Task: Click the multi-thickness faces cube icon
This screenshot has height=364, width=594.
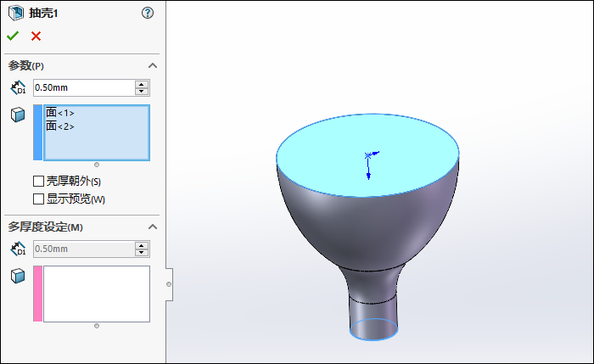Action: pos(18,276)
